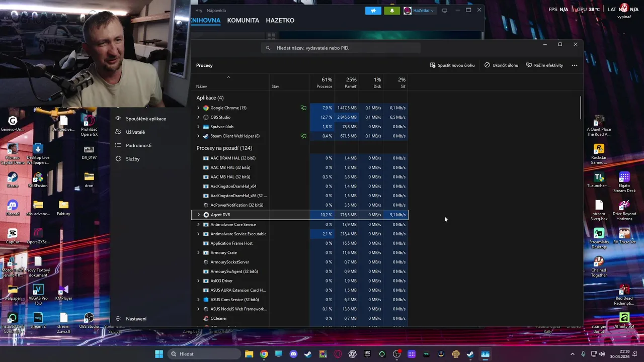Select the CCleaner process row
Image resolution: width=644 pixels, height=362 pixels.
300,318
